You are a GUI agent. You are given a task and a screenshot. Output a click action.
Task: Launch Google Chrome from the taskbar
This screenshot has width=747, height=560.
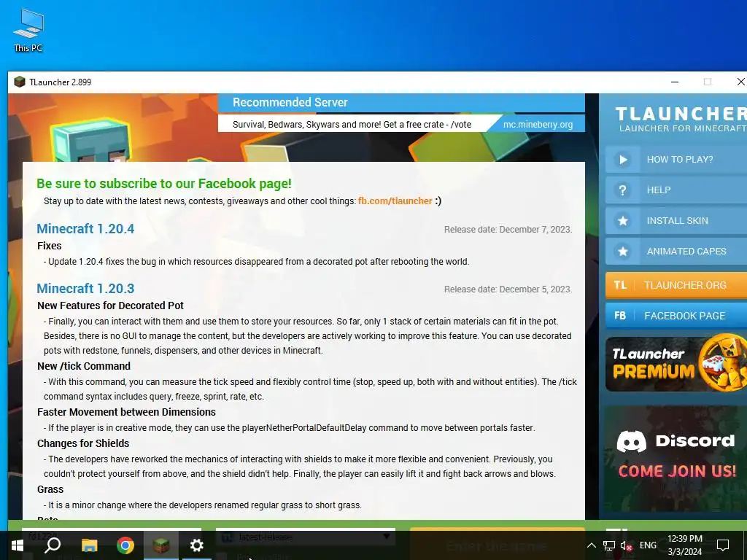coord(125,545)
